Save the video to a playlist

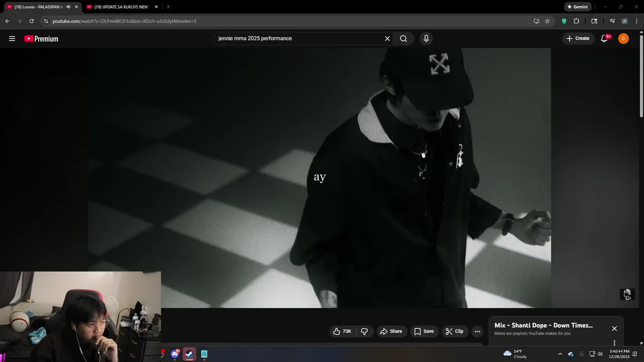click(424, 331)
